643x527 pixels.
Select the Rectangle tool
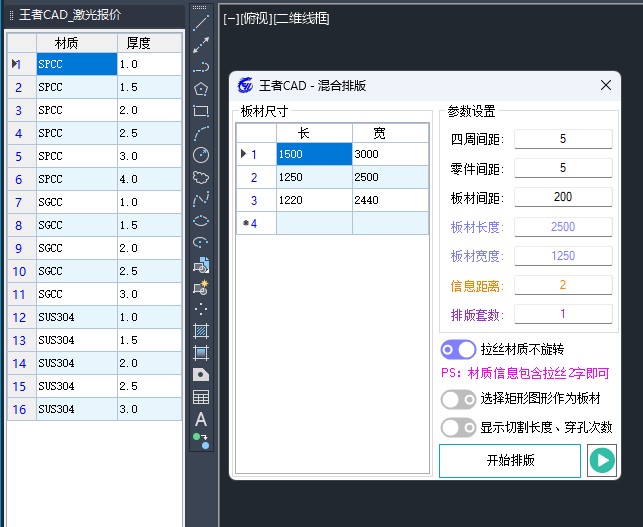(x=201, y=111)
